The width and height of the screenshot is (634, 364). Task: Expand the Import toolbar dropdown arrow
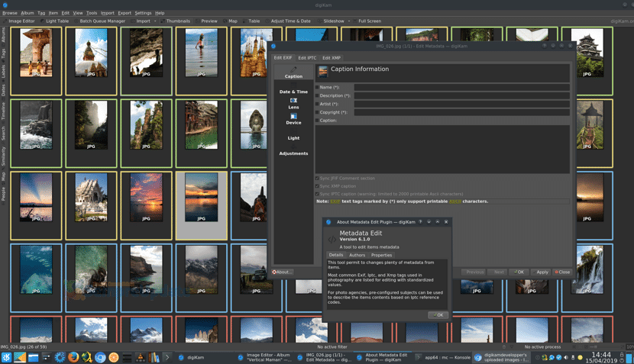(155, 21)
